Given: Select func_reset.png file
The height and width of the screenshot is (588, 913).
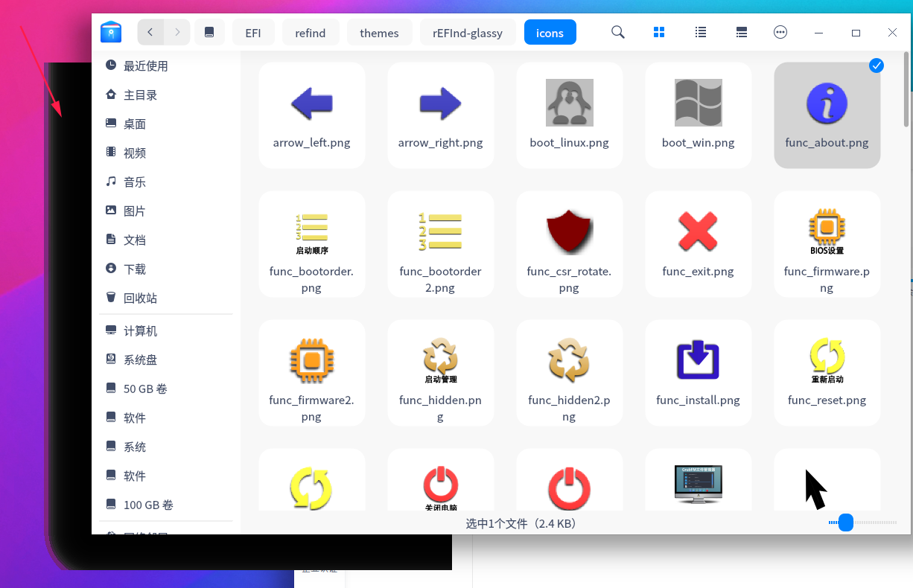Looking at the screenshot, I should 827,373.
